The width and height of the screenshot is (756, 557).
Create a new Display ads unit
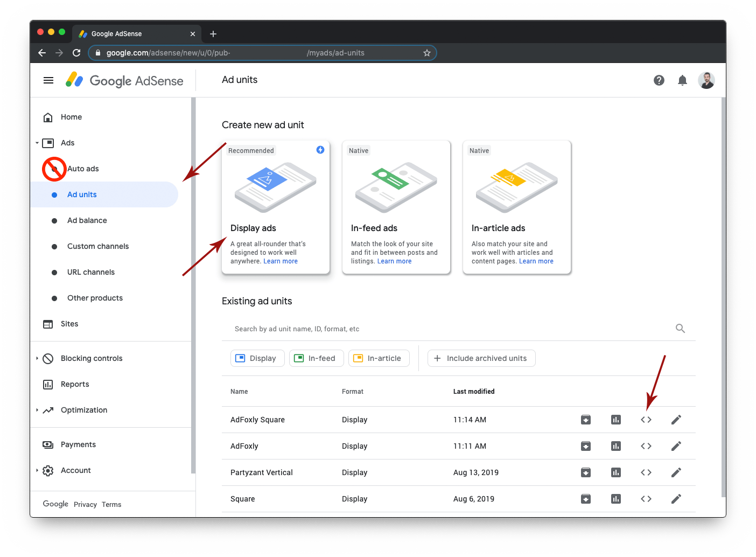276,207
